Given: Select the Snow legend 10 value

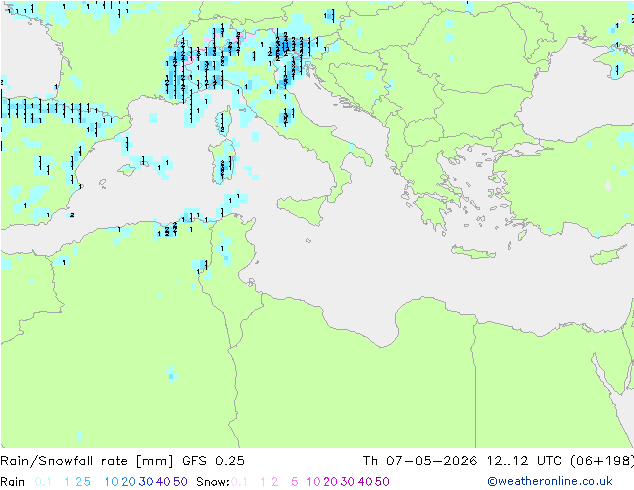Looking at the screenshot, I should 313,482.
